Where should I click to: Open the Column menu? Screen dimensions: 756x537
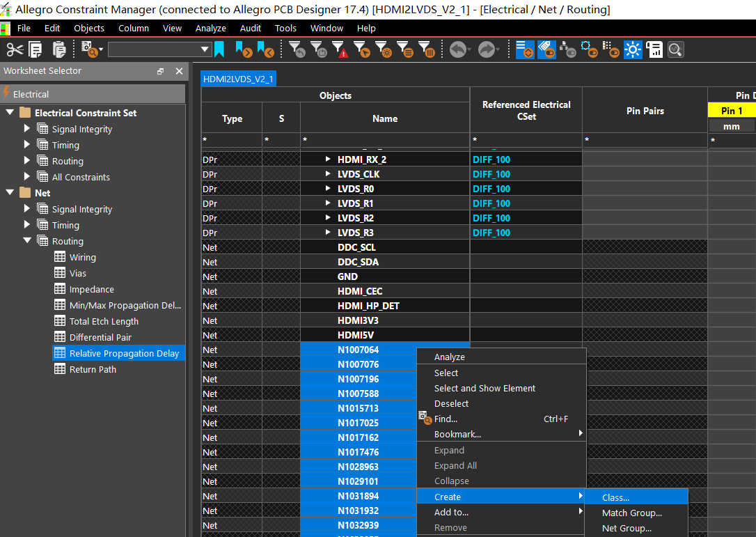134,29
